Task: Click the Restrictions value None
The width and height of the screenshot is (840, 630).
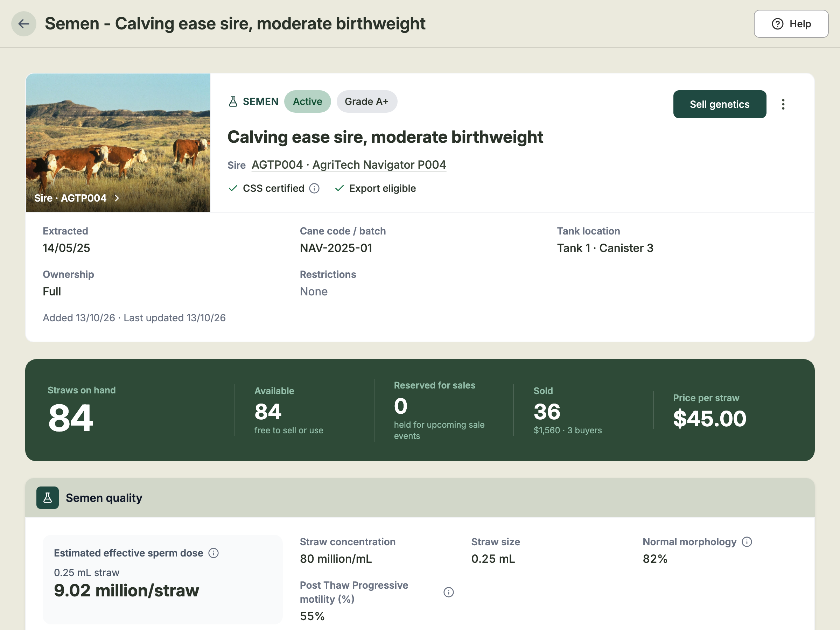Action: (x=313, y=292)
